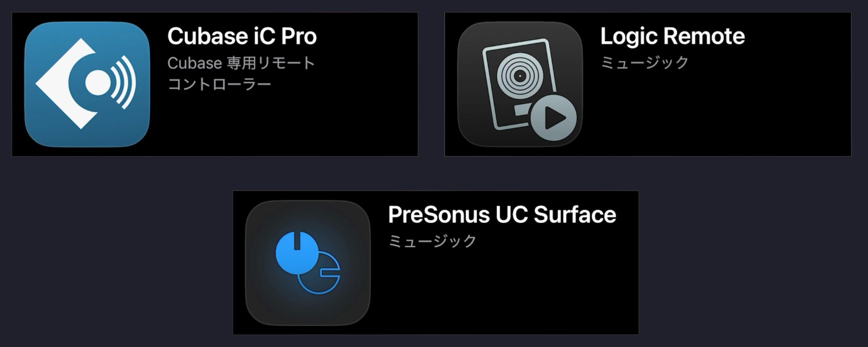Click the white center dot in Cubase icon
Image resolution: width=868 pixels, height=347 pixels.
click(x=97, y=82)
